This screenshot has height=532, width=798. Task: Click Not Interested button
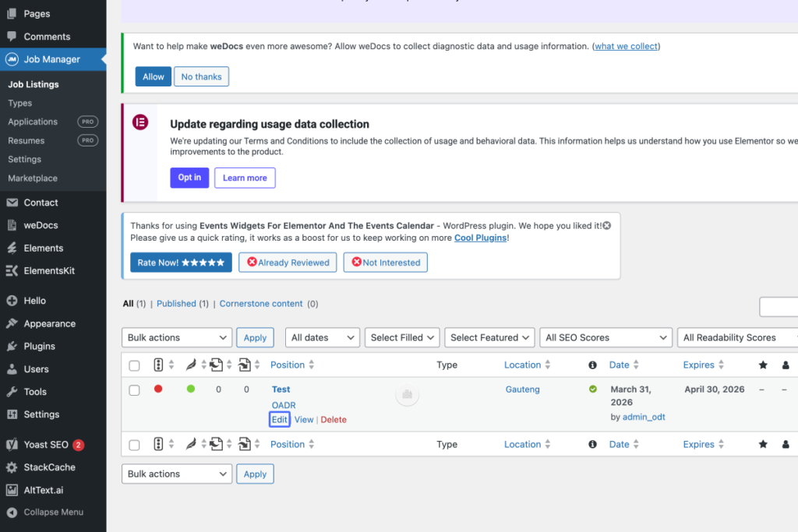pyautogui.click(x=385, y=262)
